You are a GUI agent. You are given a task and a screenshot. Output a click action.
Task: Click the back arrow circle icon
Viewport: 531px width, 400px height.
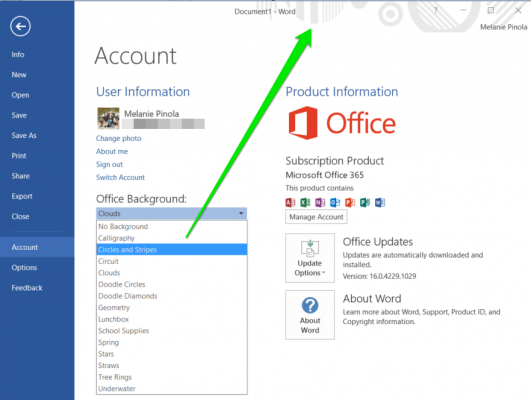[x=20, y=26]
